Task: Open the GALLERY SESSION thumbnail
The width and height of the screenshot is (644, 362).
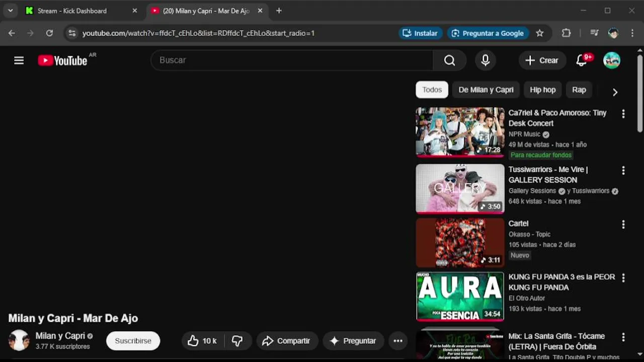Action: point(460,189)
